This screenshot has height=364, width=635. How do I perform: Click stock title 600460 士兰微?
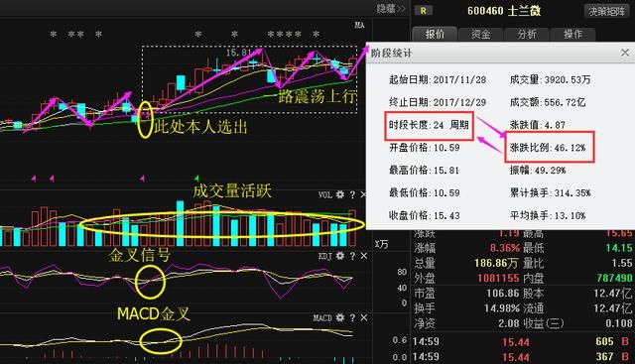[504, 11]
